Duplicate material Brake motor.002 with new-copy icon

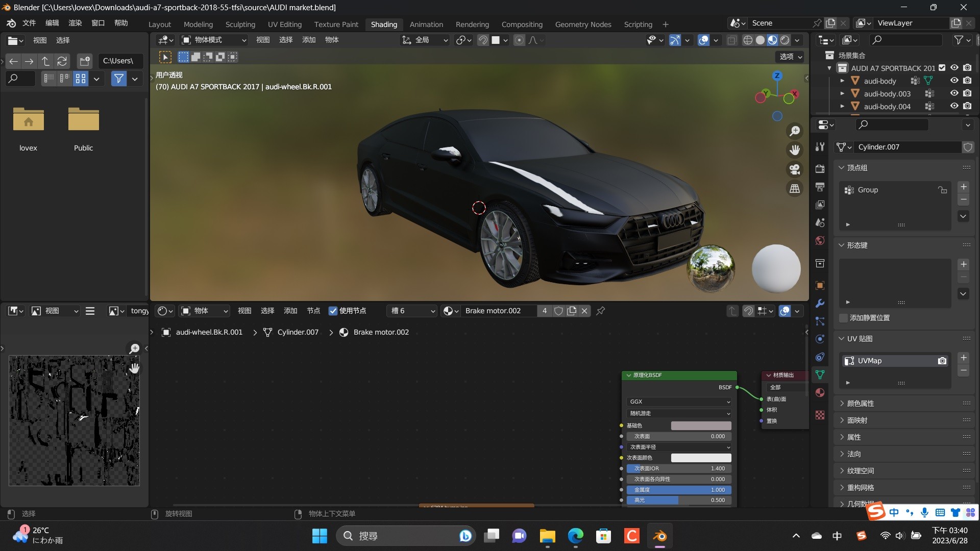[x=572, y=311]
